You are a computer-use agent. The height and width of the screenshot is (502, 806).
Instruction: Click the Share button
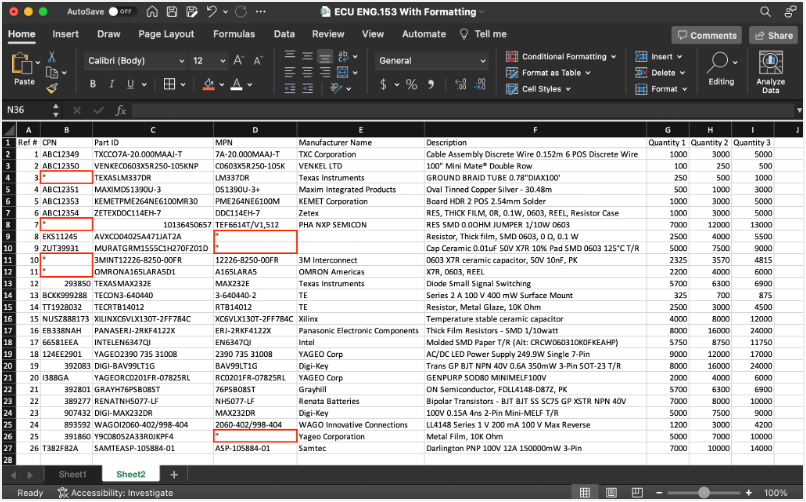pos(774,35)
